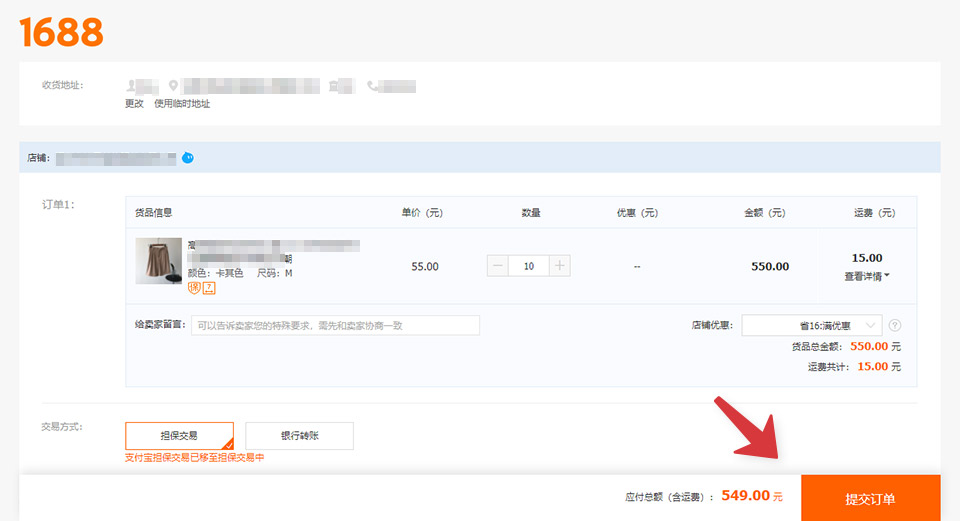Click the quantity number field

[x=528, y=266]
